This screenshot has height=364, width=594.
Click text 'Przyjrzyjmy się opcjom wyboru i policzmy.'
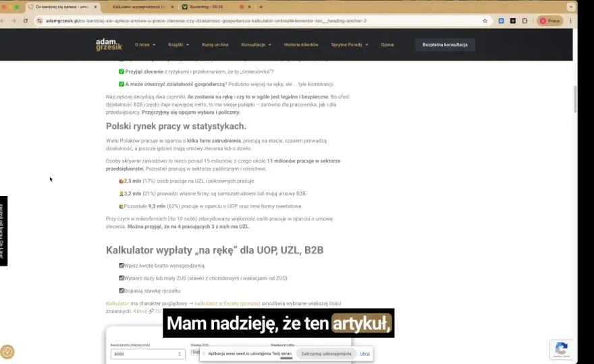click(x=191, y=113)
